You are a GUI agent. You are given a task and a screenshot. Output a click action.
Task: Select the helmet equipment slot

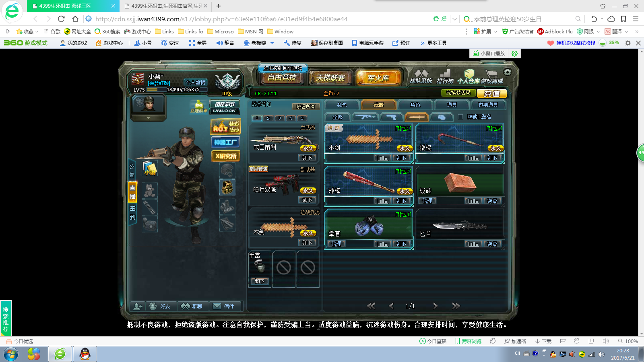click(227, 171)
